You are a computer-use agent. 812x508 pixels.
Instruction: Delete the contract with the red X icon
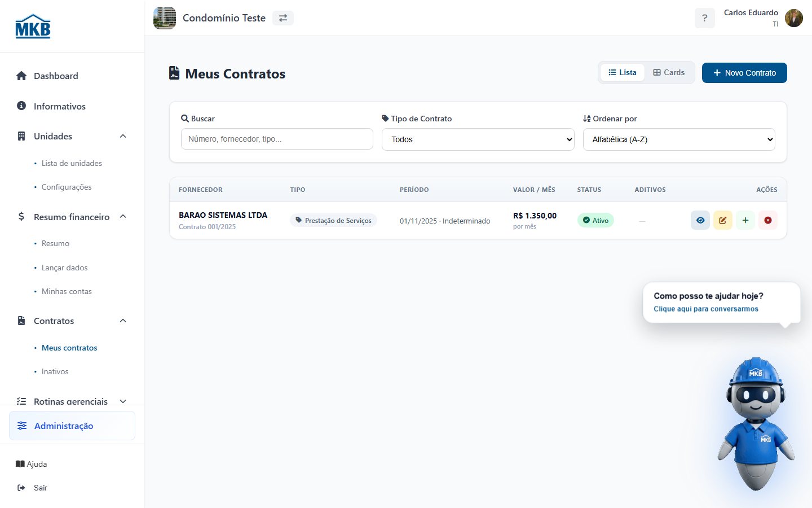coord(768,220)
